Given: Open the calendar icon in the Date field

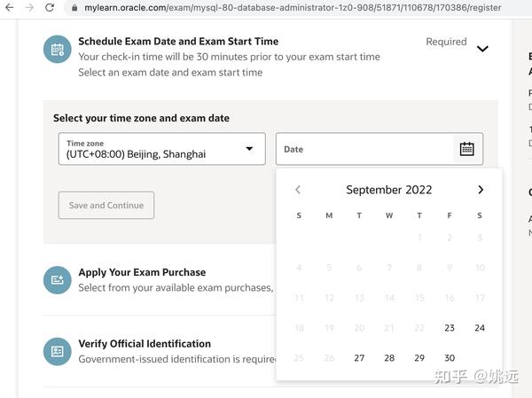Looking at the screenshot, I should click(467, 149).
